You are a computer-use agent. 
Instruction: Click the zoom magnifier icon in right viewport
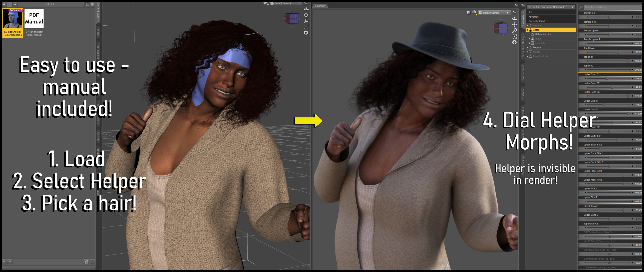pos(514,31)
